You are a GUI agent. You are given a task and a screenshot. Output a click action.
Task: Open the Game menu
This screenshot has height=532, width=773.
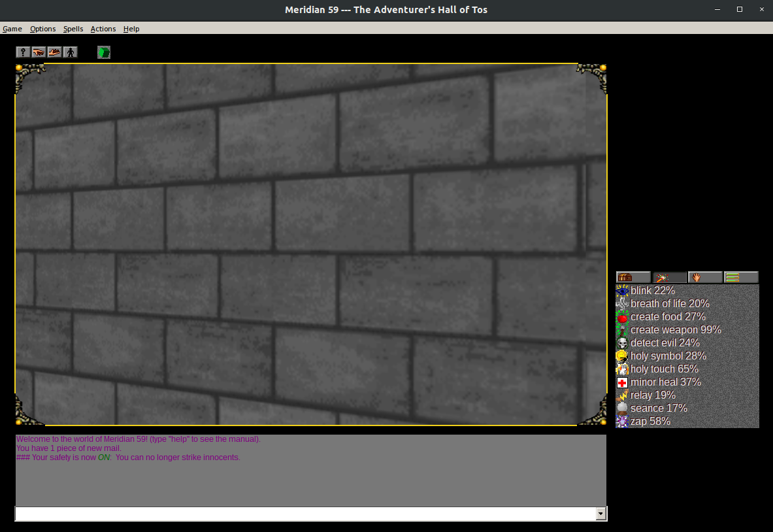click(x=12, y=29)
